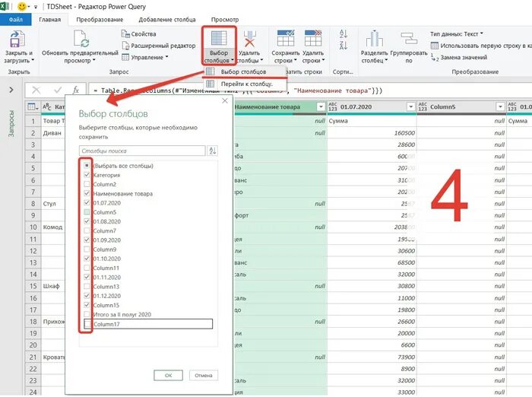
Task: Check Column2 checkbox
Action: (87, 184)
